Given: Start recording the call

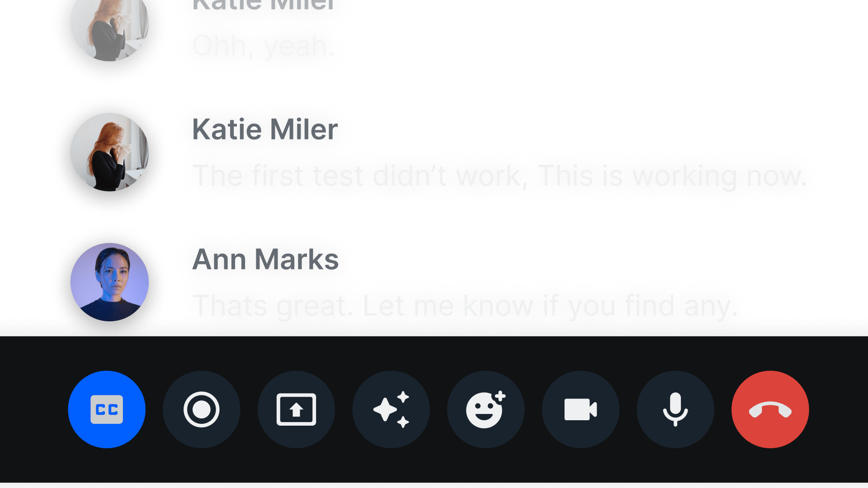Looking at the screenshot, I should pyautogui.click(x=201, y=409).
